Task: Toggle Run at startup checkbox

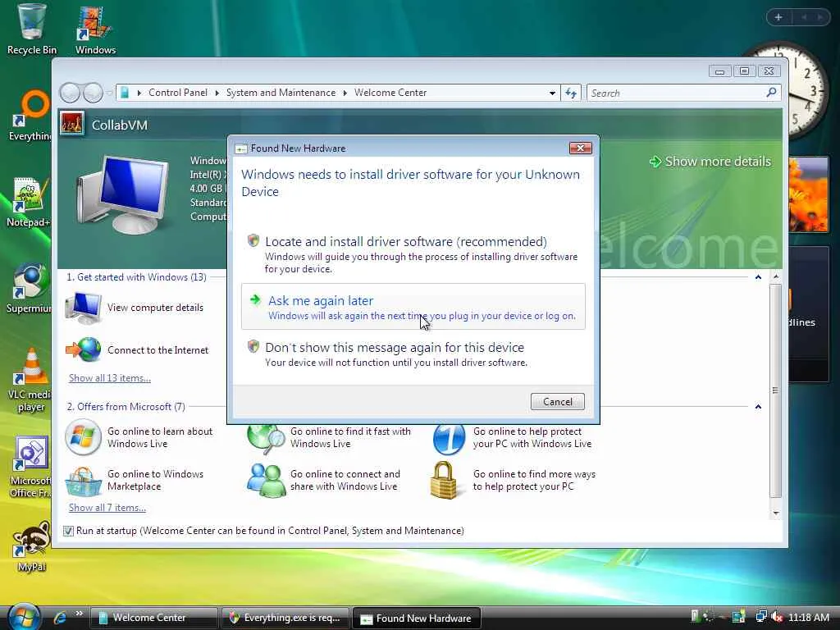Action: [x=68, y=531]
